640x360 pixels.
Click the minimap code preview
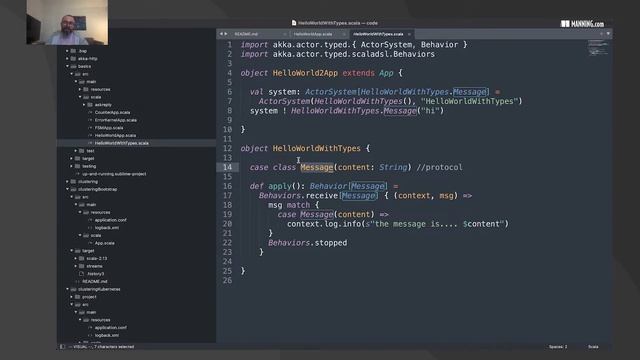[598, 48]
